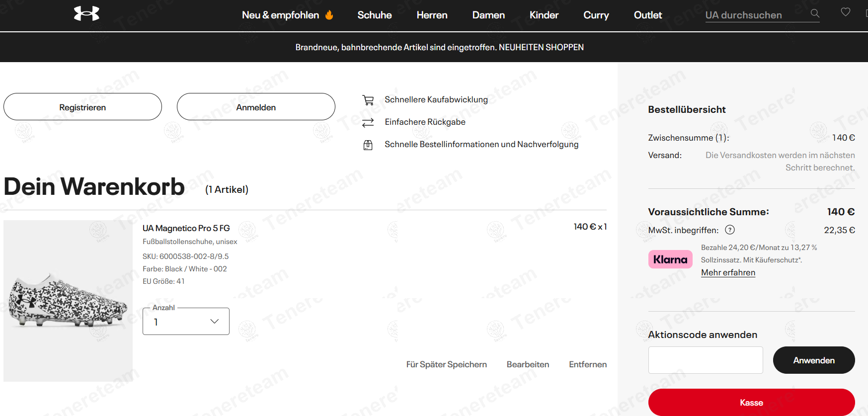Click the Registrieren button

point(82,106)
